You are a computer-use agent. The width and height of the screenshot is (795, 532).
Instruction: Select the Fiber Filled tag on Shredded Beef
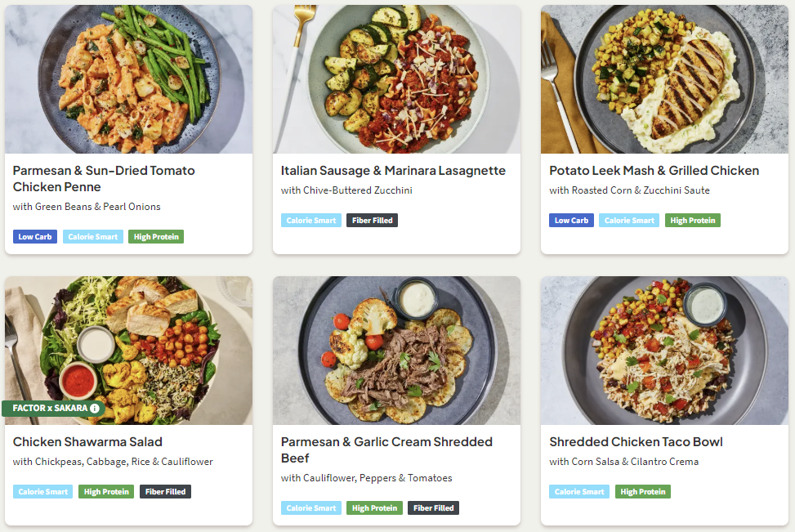click(433, 508)
